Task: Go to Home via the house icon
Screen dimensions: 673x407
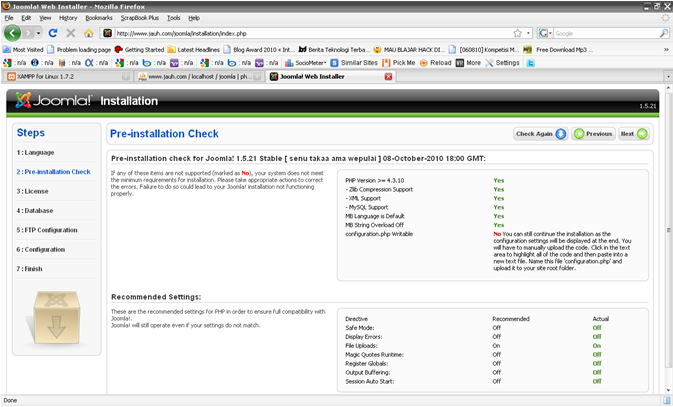Action: 88,33
